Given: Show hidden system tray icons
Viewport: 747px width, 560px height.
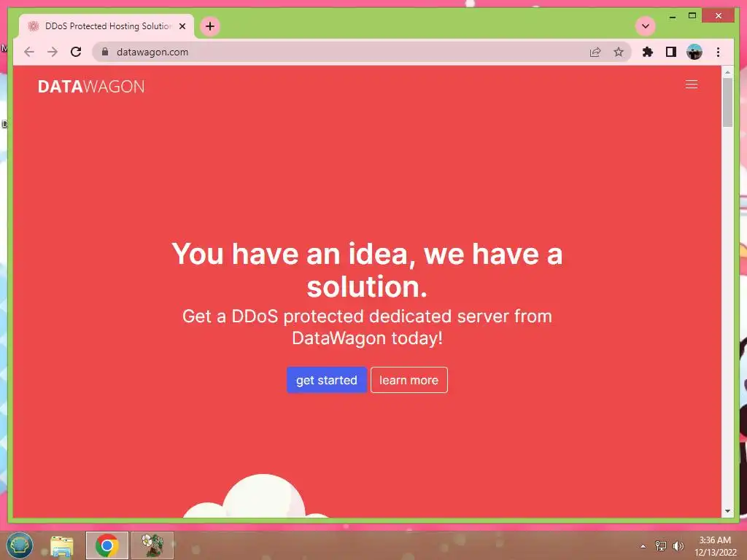Looking at the screenshot, I should click(x=643, y=546).
